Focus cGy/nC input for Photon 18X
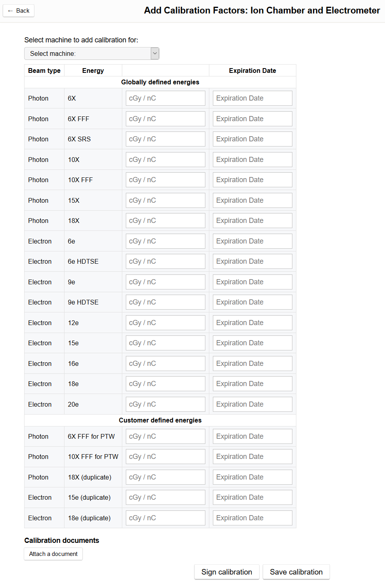Screen dimensions: 385x588 click(x=165, y=221)
